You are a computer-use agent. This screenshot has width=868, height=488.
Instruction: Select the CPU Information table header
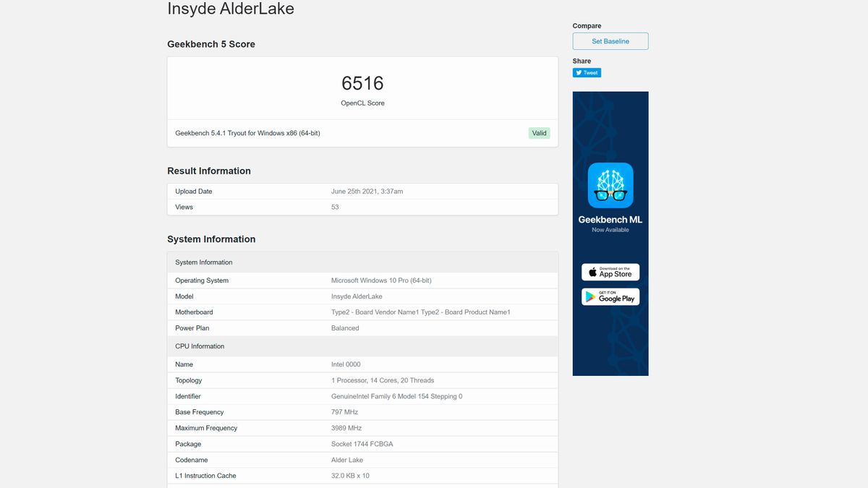click(362, 346)
